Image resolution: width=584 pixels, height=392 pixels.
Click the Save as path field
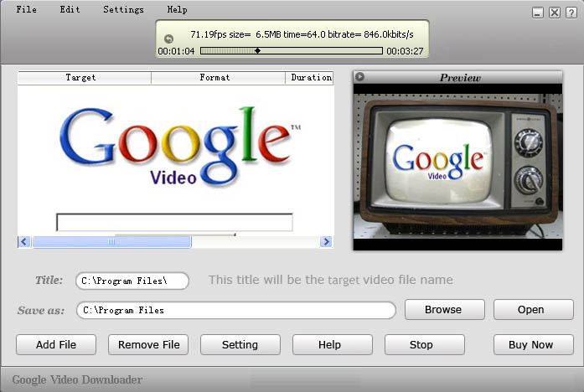coord(235,311)
